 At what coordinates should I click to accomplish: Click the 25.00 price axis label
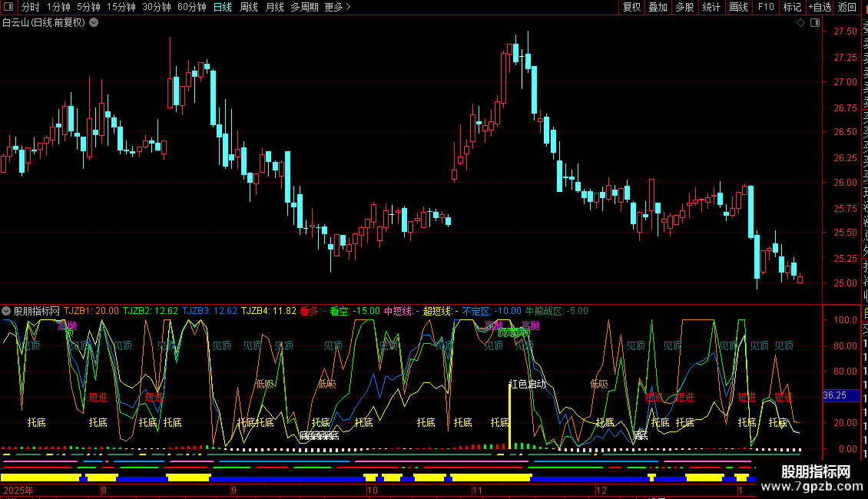[845, 283]
